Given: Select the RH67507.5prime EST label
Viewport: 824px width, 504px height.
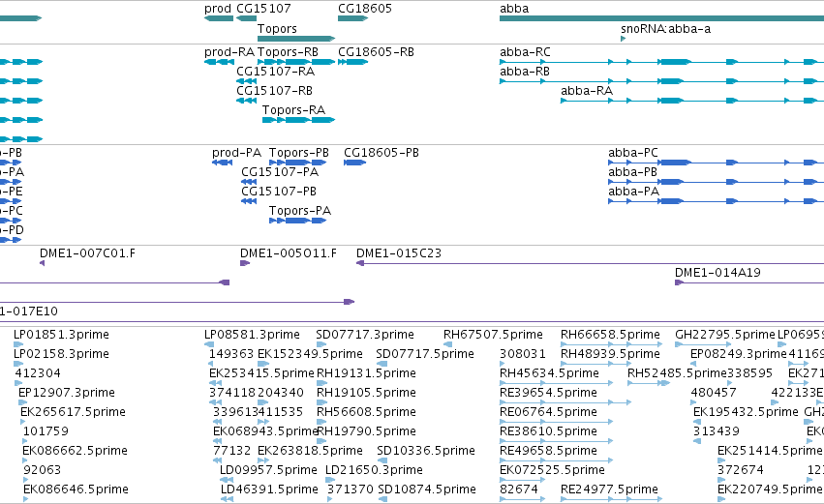Looking at the screenshot, I should click(493, 335).
